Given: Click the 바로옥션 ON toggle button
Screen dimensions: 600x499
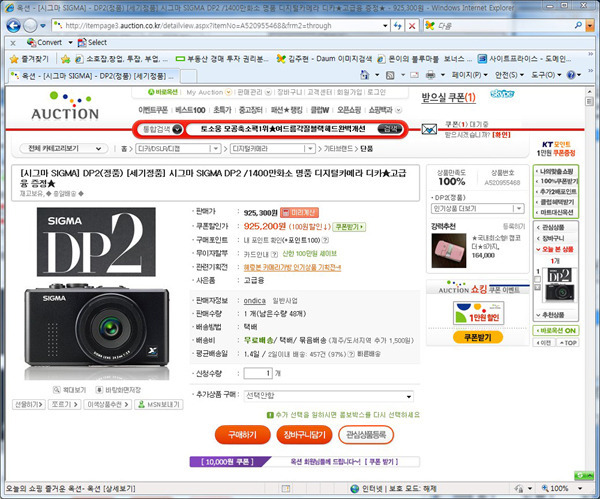Looking at the screenshot, I should click(x=556, y=331).
